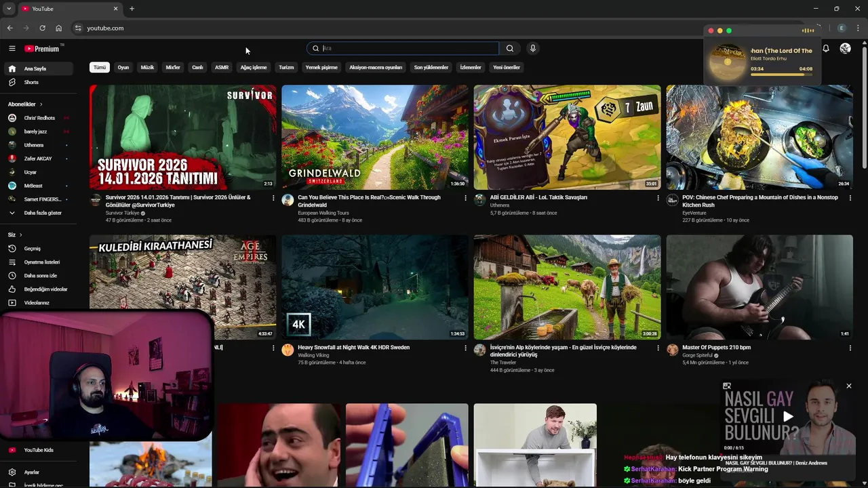Open options menu for Grindelwald walk video

pos(465,198)
